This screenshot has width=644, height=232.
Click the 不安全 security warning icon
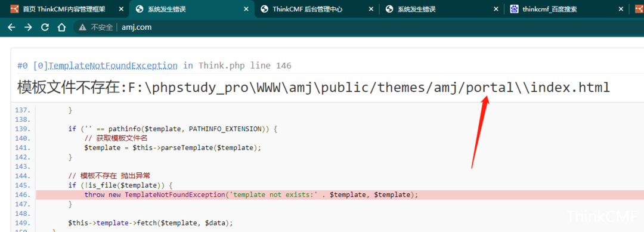pos(82,27)
